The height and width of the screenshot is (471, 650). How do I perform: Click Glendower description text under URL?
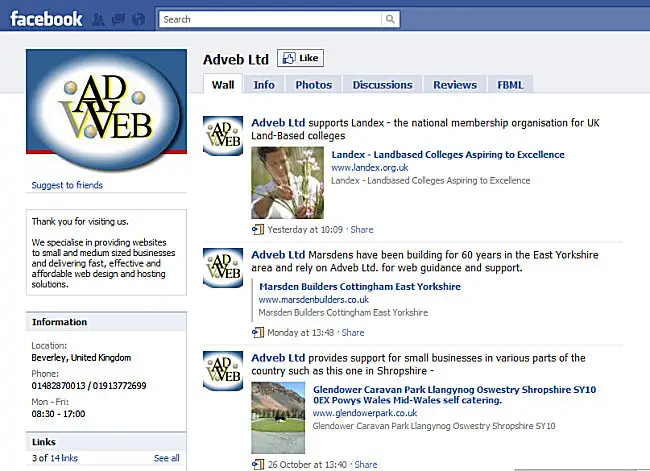click(434, 426)
